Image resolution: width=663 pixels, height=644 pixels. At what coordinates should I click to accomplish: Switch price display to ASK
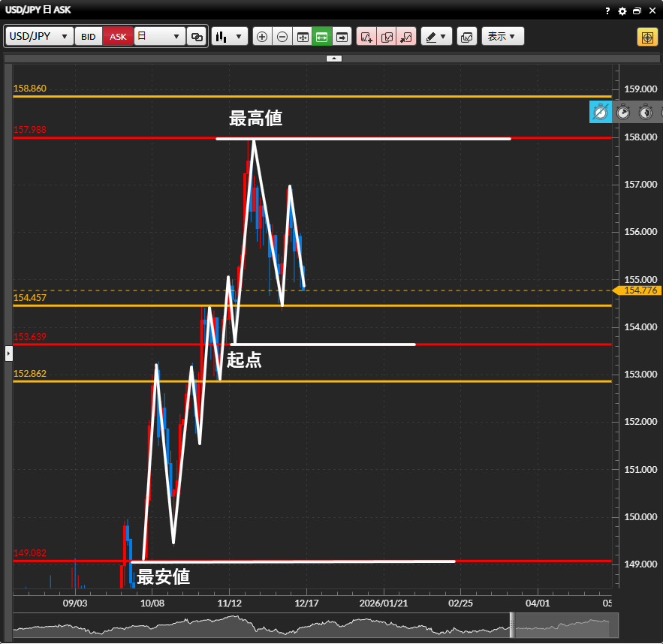click(x=119, y=36)
